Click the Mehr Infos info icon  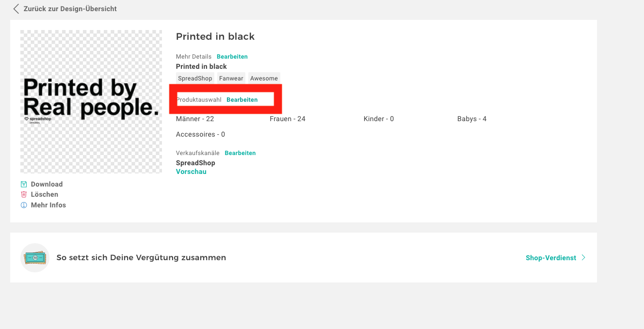pos(24,205)
